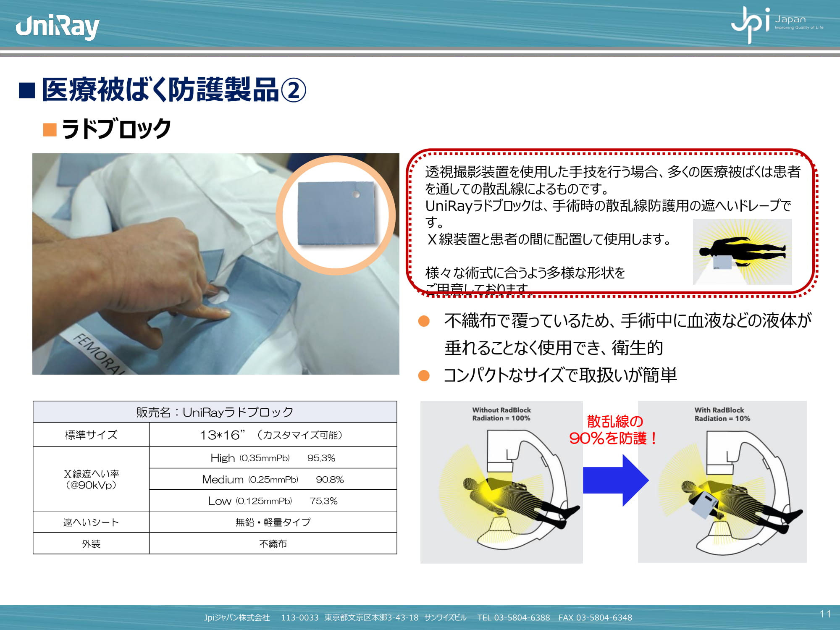Click the text X線装置と患者の間に配置して使用します
The height and width of the screenshot is (630, 840).
click(549, 239)
